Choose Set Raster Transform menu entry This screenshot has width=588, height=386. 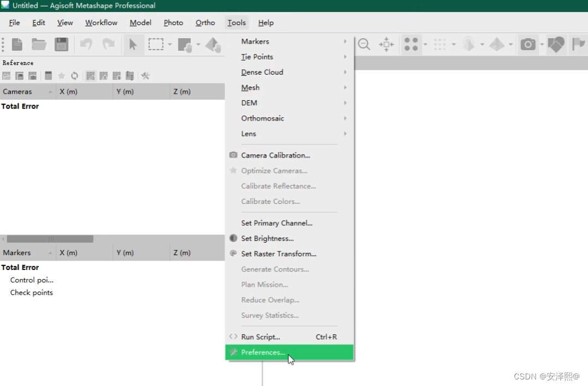coord(289,254)
